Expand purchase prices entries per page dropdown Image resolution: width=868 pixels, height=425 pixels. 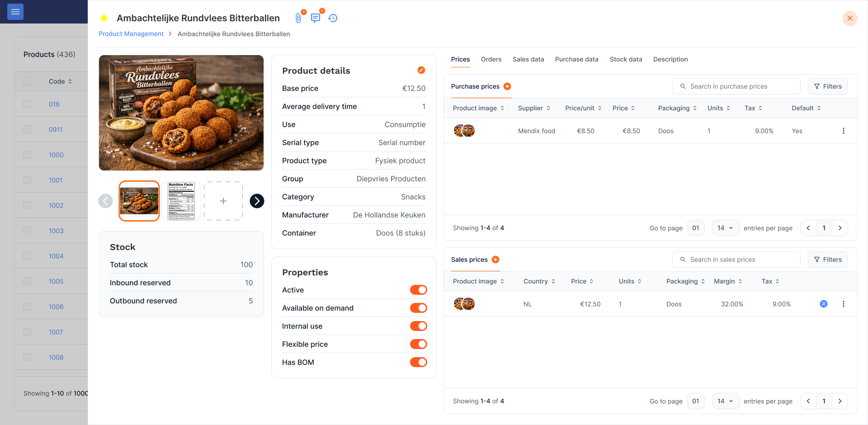pos(725,228)
